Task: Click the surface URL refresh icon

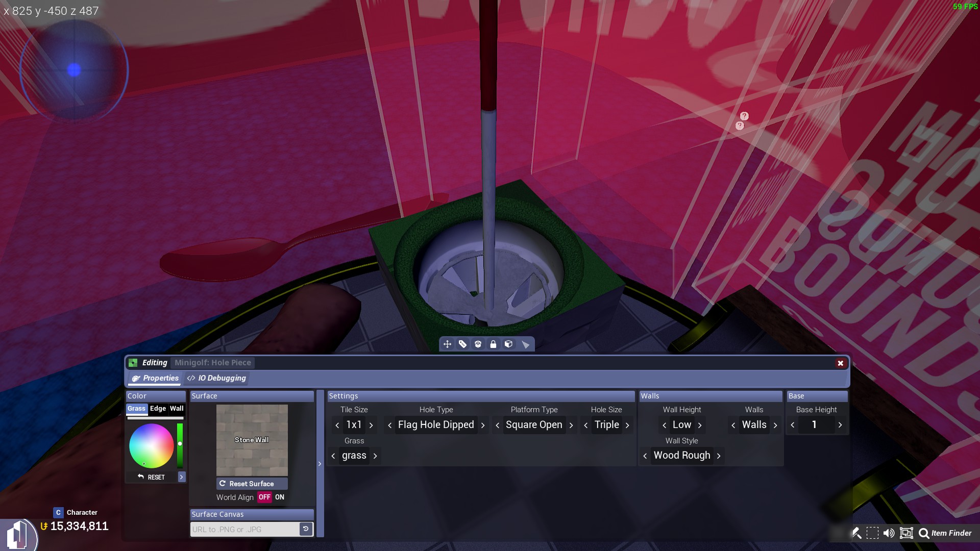Action: (306, 529)
